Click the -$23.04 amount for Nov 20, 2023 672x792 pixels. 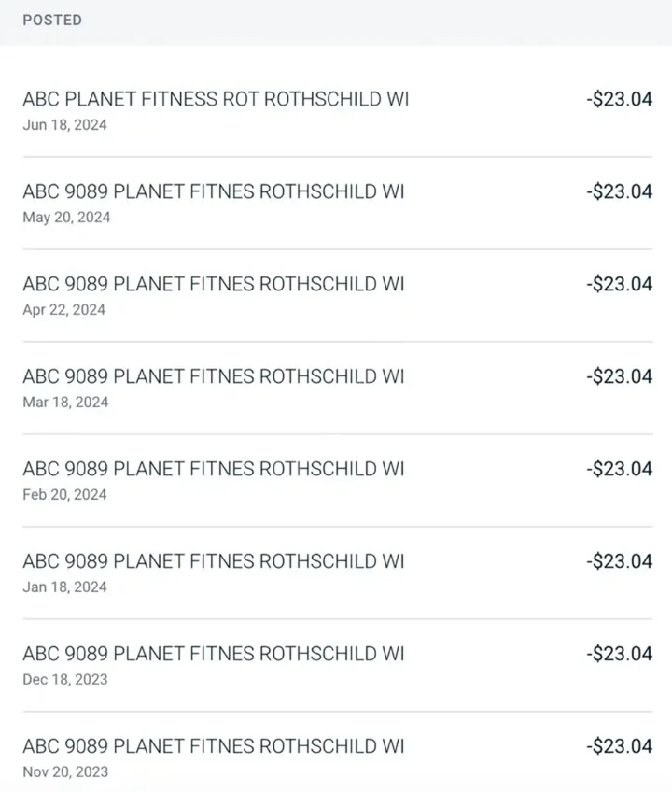[x=619, y=747]
